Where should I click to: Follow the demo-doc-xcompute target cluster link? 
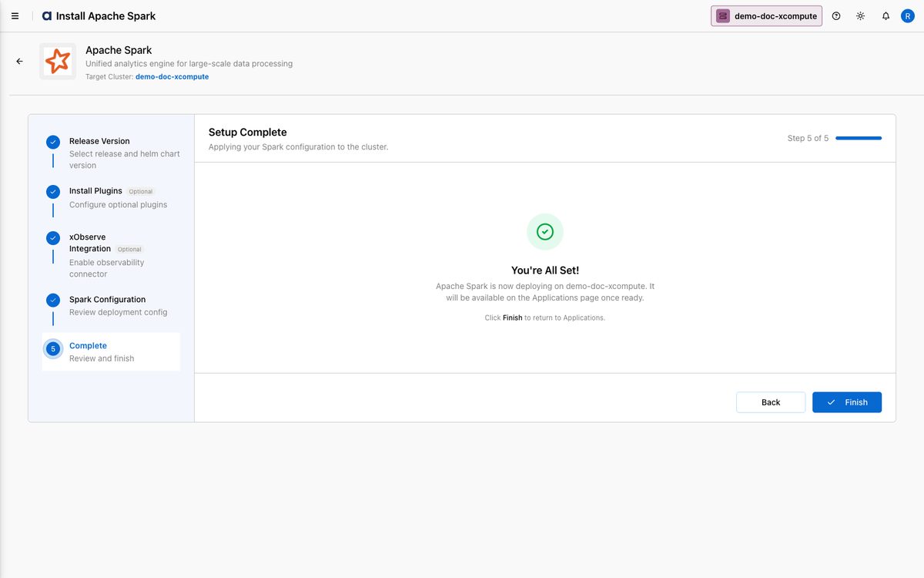point(172,77)
